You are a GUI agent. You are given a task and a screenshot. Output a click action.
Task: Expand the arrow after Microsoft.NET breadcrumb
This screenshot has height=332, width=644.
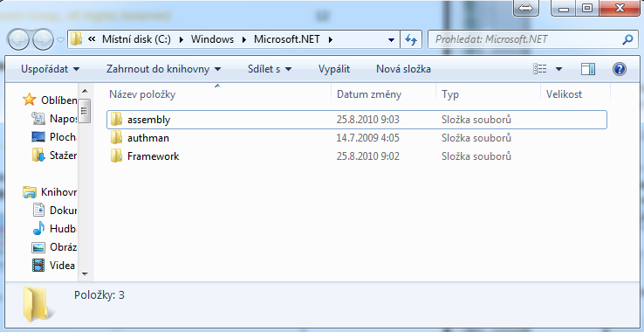point(330,39)
